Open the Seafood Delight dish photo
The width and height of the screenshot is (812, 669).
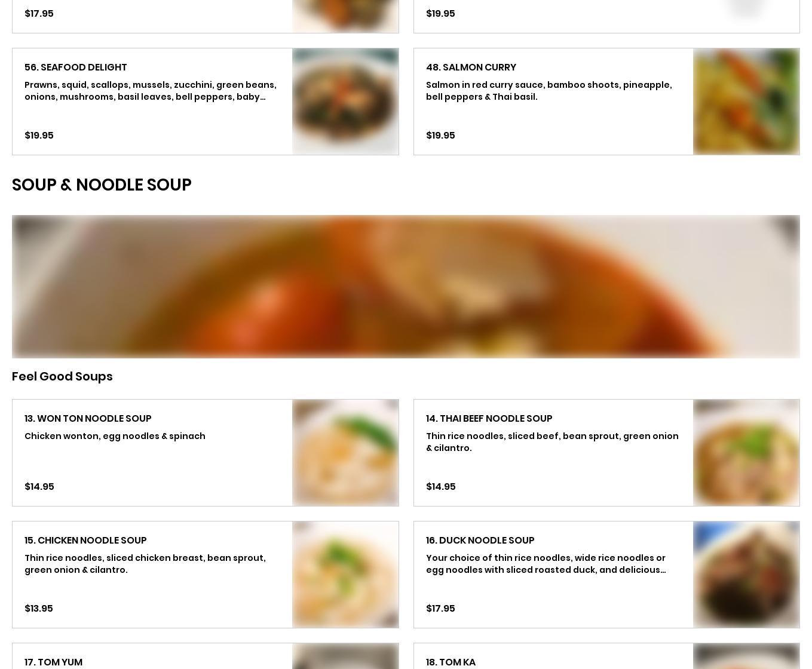pos(345,102)
